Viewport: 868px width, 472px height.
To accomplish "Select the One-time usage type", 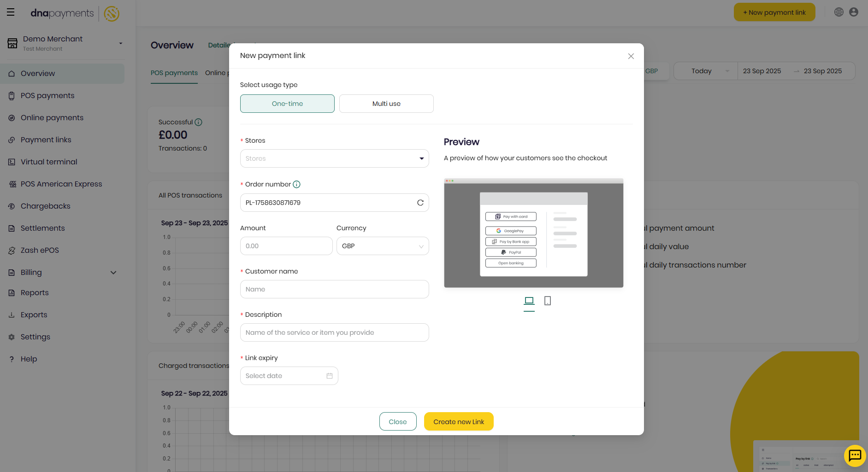I will tap(287, 103).
